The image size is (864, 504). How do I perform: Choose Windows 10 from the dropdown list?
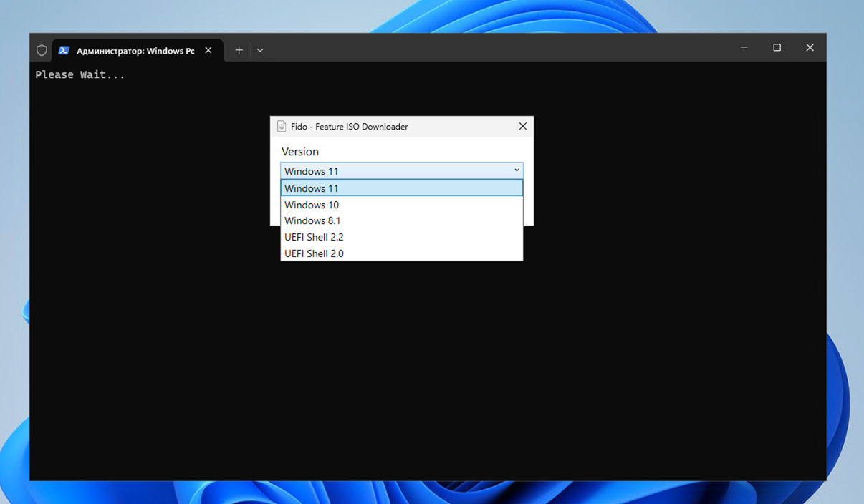coord(401,205)
